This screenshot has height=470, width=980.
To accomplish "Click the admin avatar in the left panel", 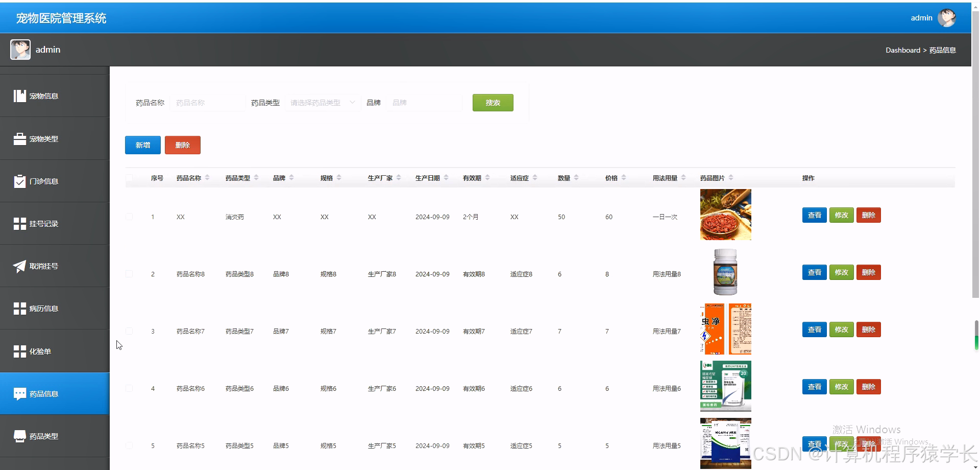I will point(20,50).
